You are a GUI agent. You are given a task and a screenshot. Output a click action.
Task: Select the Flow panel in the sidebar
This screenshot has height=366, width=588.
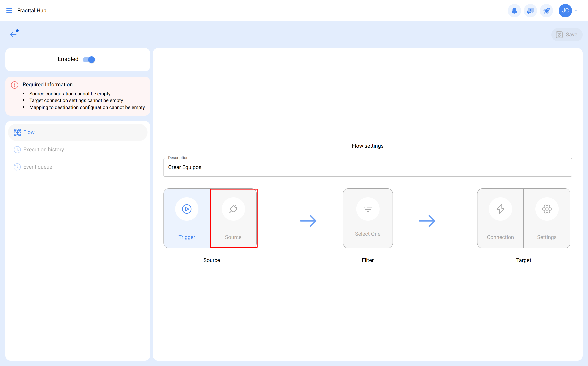click(x=29, y=132)
